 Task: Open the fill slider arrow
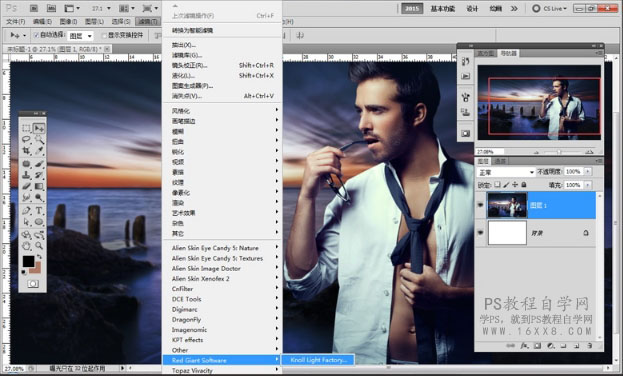(x=588, y=185)
